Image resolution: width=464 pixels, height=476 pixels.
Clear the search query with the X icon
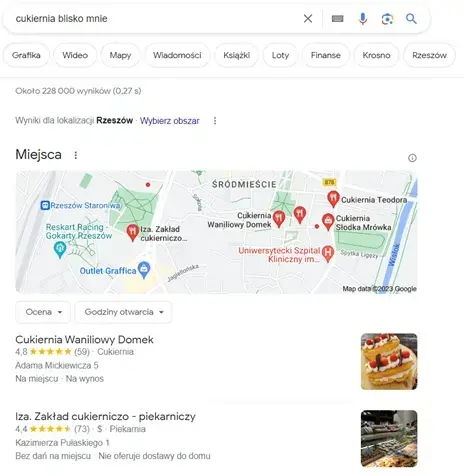[308, 19]
